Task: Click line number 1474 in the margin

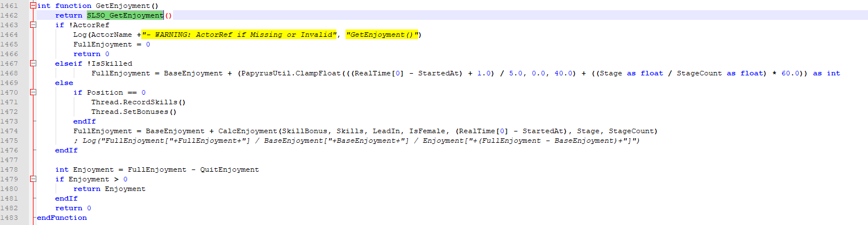Action: pyautogui.click(x=10, y=131)
